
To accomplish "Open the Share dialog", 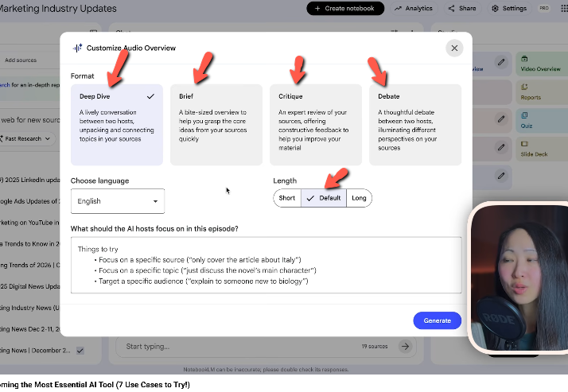I will tap(462, 8).
